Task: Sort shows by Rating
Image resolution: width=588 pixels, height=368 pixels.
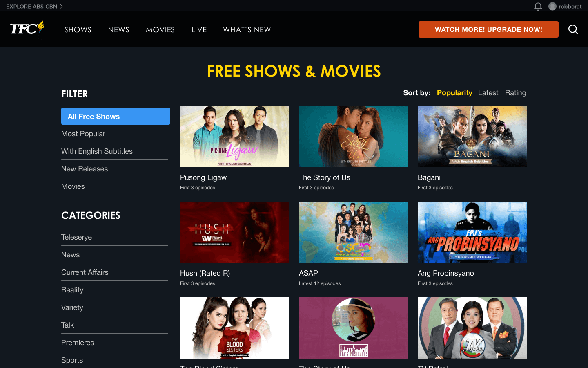Action: pyautogui.click(x=515, y=93)
